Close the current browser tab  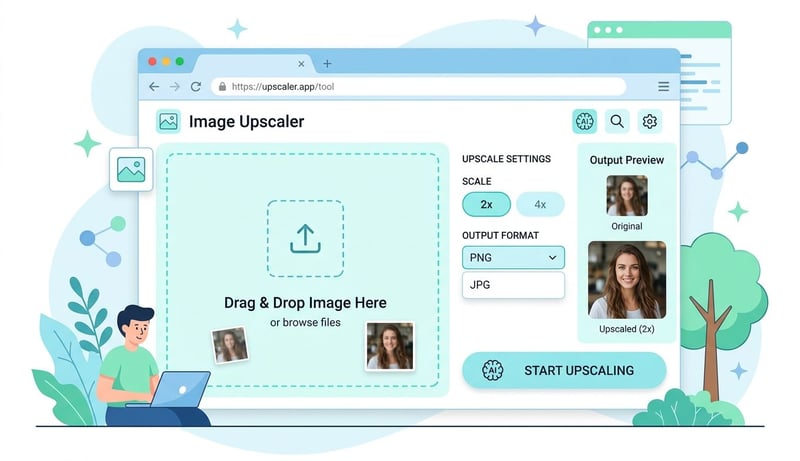point(301,64)
